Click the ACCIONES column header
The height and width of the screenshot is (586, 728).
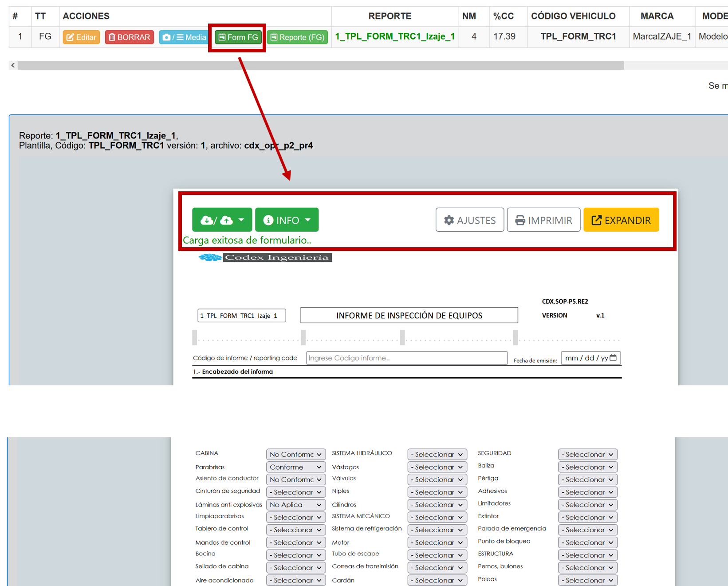86,16
